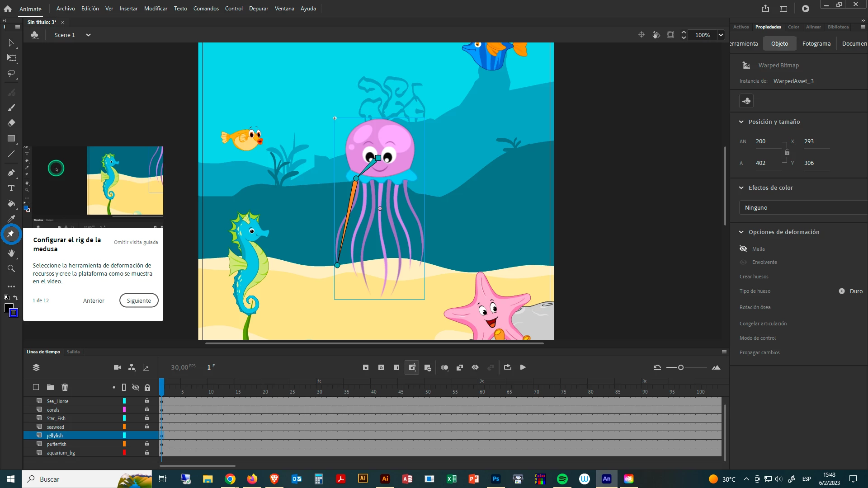
Task: Collapse the Posición y tamaño section
Action: coord(741,122)
